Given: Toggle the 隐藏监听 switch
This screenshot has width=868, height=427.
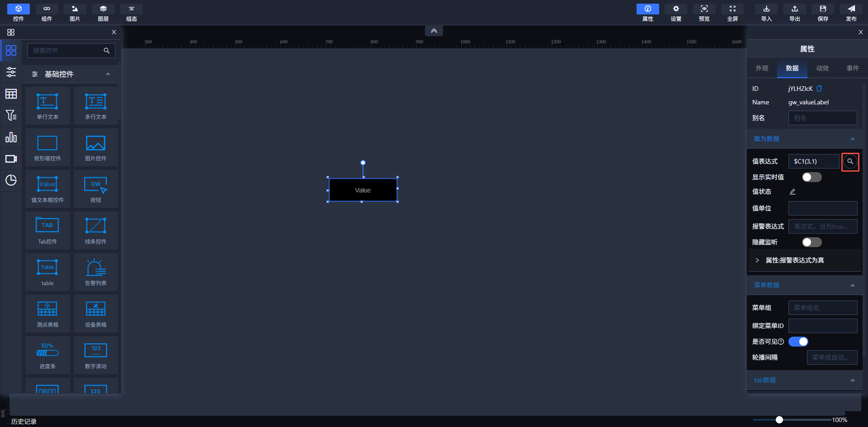Looking at the screenshot, I should tap(812, 242).
